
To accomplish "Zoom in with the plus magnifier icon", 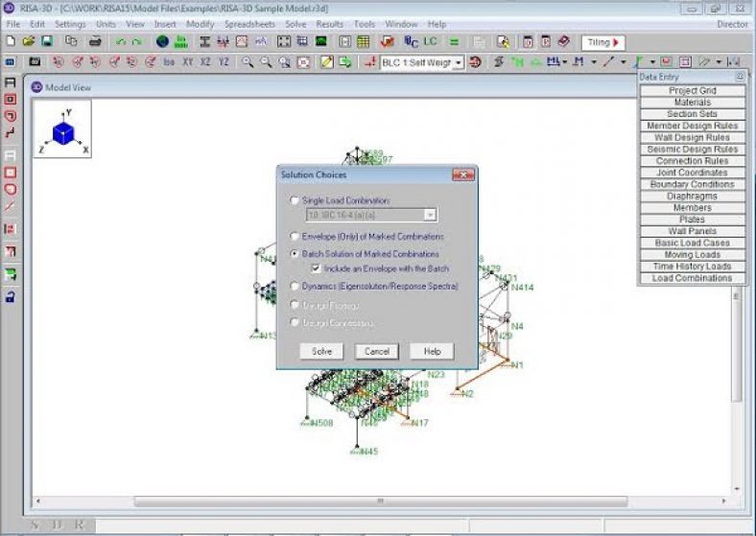I will [x=248, y=62].
